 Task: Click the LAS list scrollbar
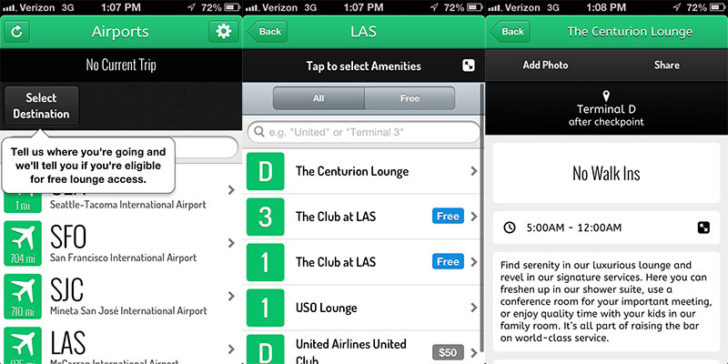[482, 218]
